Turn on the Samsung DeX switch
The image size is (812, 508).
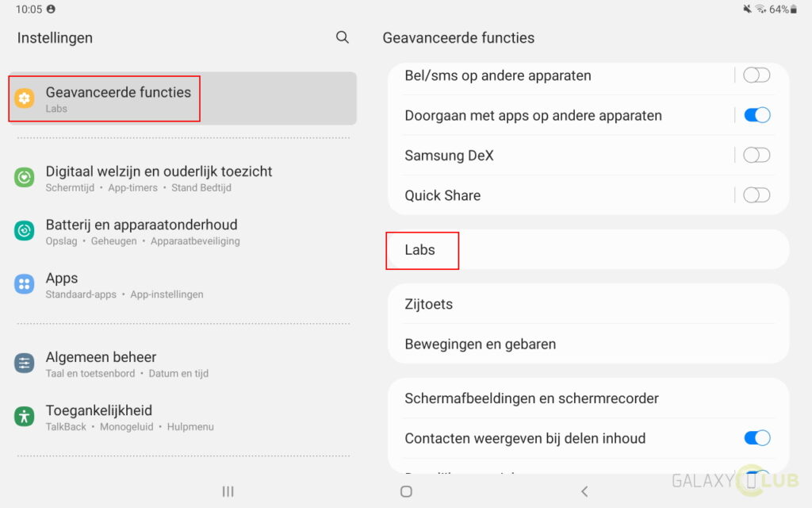756,155
